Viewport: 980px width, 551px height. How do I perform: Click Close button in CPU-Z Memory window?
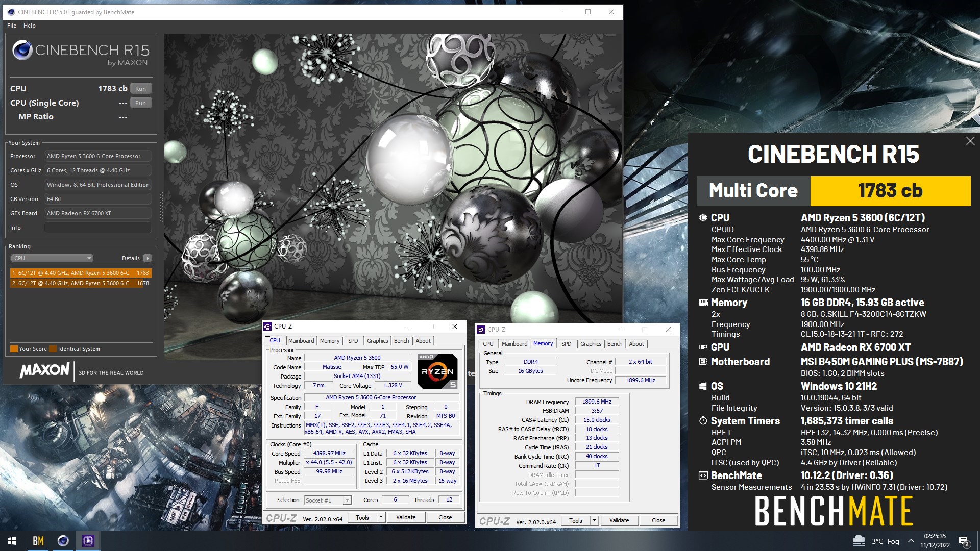(658, 520)
